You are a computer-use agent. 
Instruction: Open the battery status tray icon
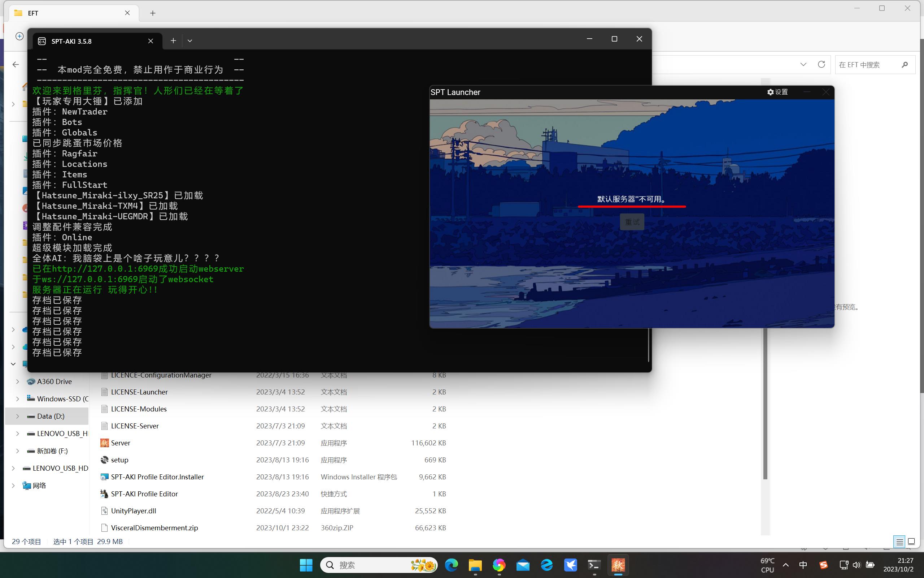click(870, 565)
